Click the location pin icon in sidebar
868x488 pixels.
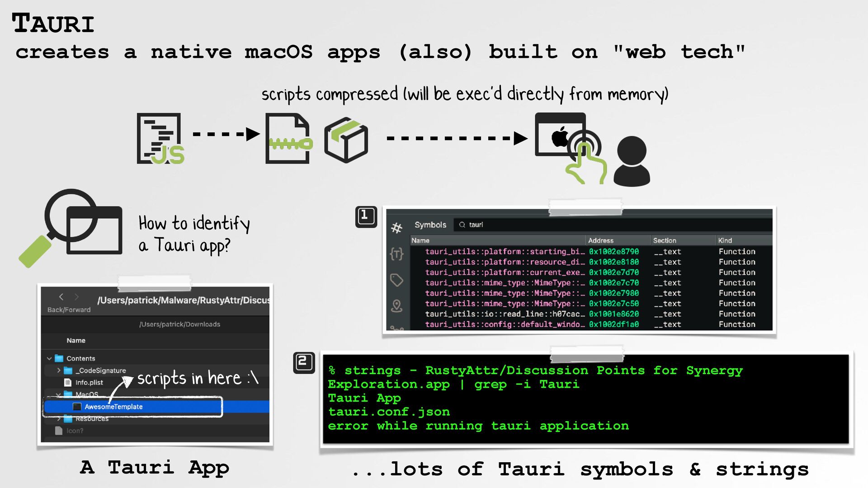[x=396, y=306]
